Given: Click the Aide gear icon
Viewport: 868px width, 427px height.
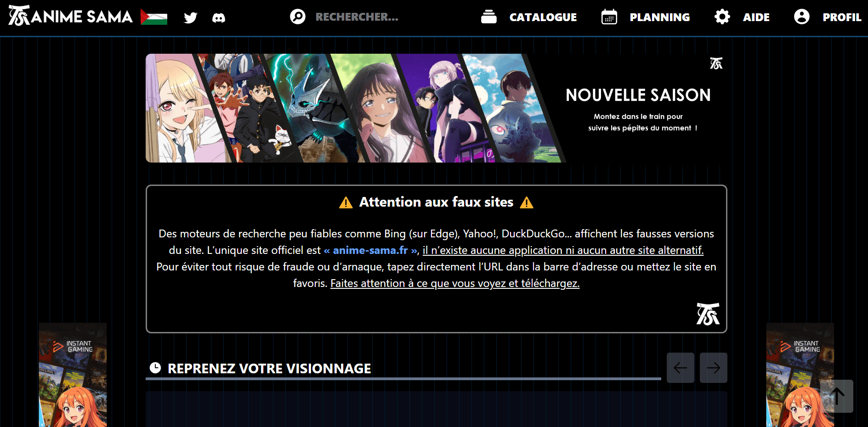Looking at the screenshot, I should pyautogui.click(x=722, y=17).
